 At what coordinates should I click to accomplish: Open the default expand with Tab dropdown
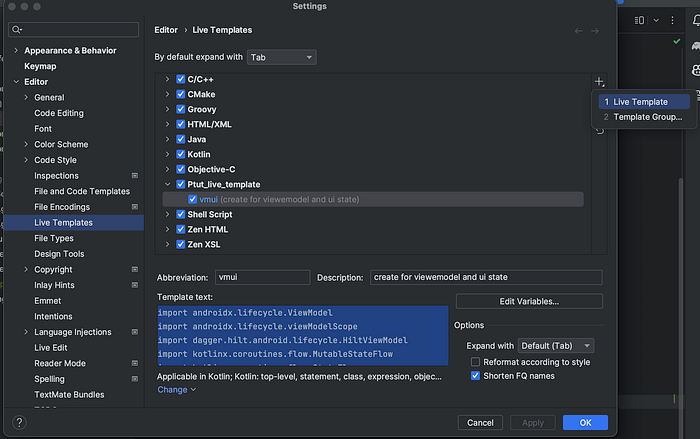click(282, 57)
